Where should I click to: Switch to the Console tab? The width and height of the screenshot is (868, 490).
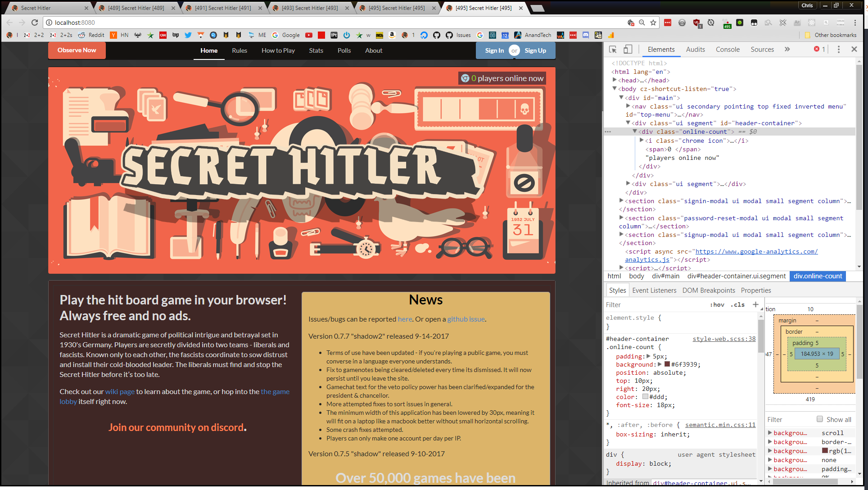pos(728,50)
